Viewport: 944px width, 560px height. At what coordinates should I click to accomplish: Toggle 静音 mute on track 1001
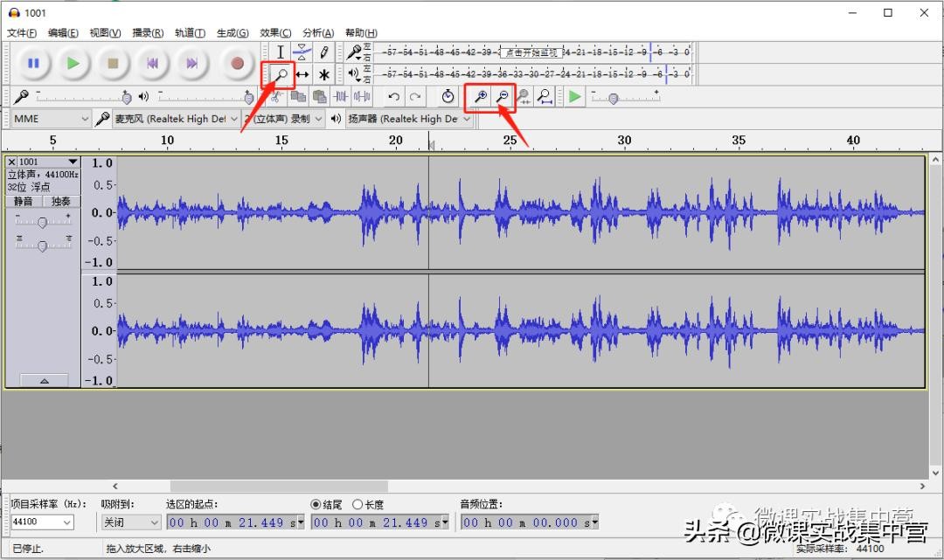pyautogui.click(x=23, y=202)
